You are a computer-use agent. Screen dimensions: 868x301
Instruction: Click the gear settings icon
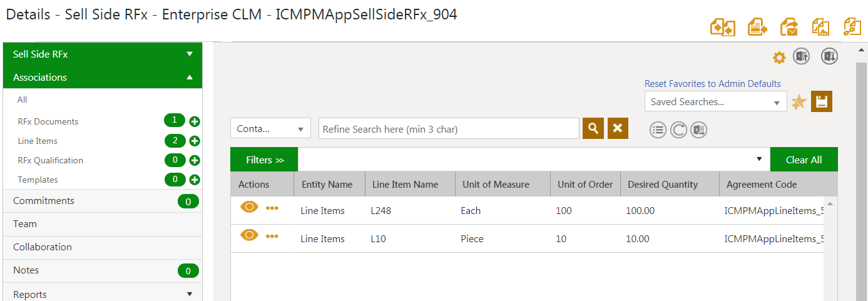779,58
